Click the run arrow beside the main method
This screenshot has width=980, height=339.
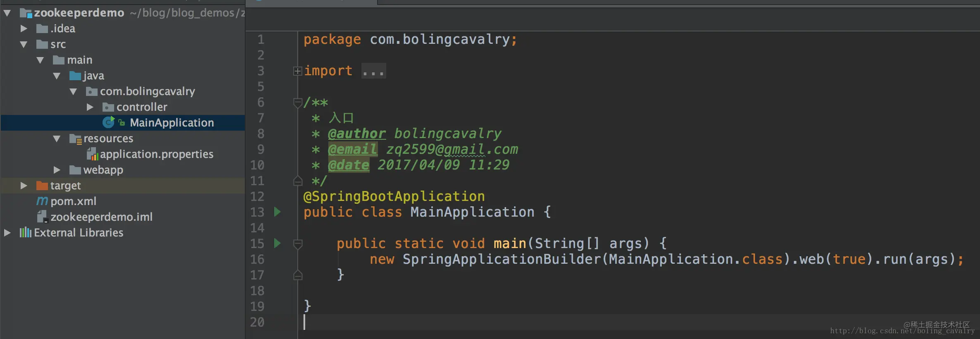click(277, 243)
